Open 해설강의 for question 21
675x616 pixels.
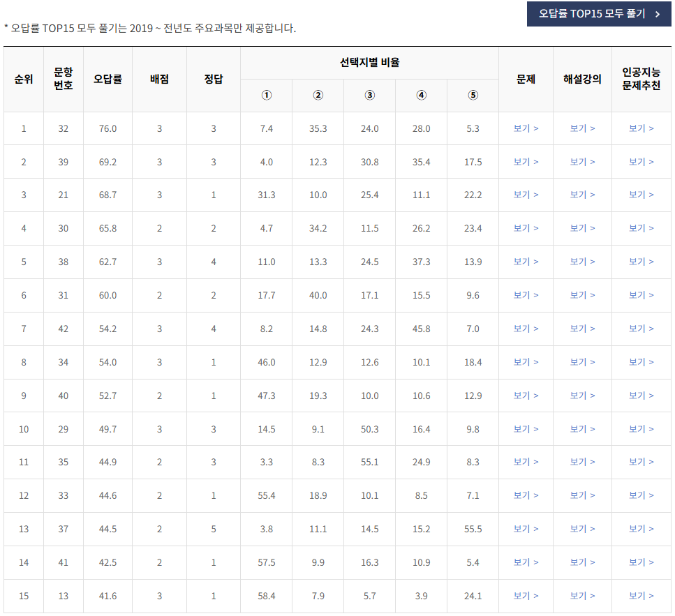pyautogui.click(x=582, y=195)
